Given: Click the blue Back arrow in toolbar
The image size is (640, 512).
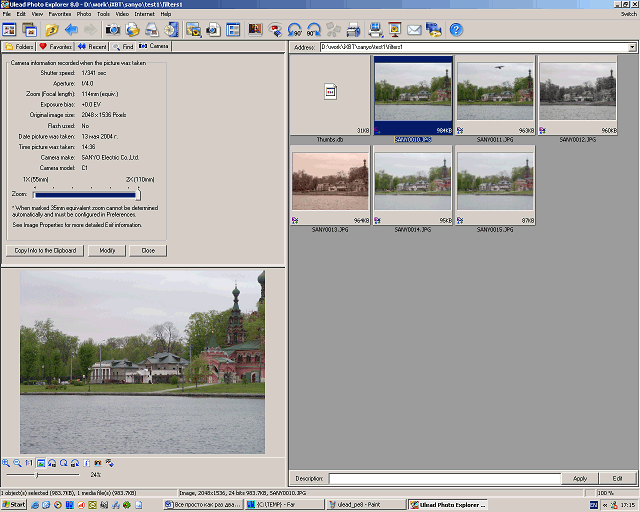Looking at the screenshot, I should tap(71, 29).
